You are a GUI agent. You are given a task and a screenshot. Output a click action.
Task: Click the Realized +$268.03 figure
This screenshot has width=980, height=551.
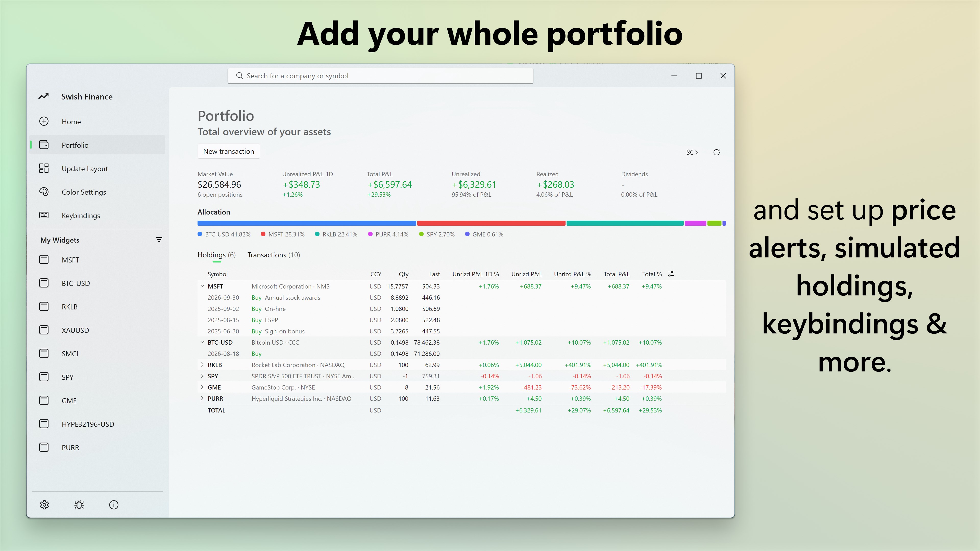pos(555,184)
